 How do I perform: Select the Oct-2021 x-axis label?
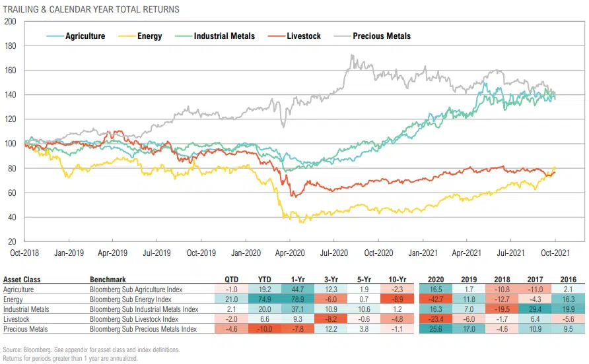coord(555,253)
